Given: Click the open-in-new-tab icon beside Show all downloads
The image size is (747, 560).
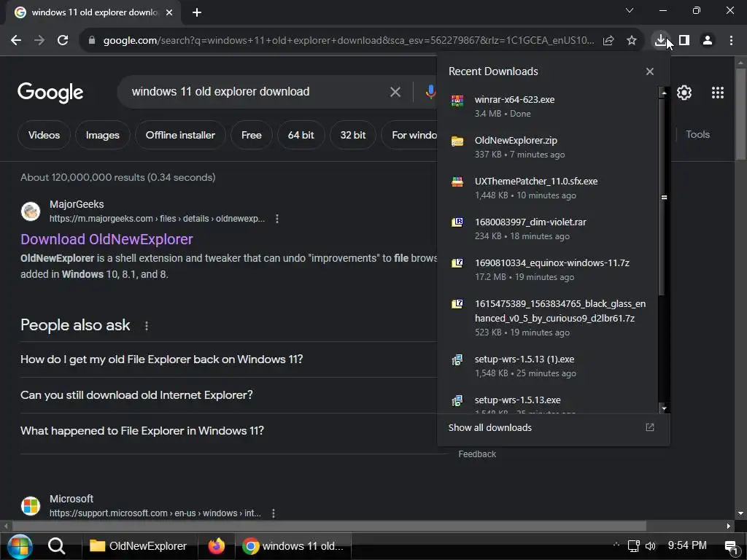Looking at the screenshot, I should click(650, 427).
